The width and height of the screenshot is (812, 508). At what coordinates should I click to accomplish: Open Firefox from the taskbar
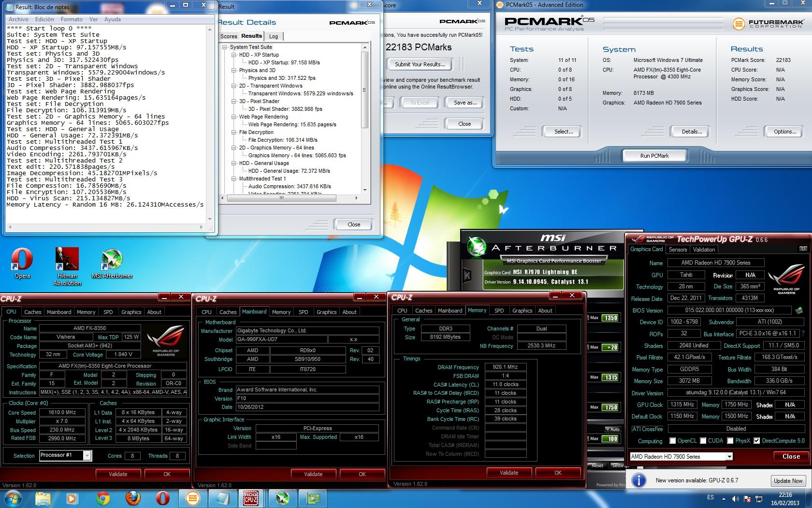(133, 498)
